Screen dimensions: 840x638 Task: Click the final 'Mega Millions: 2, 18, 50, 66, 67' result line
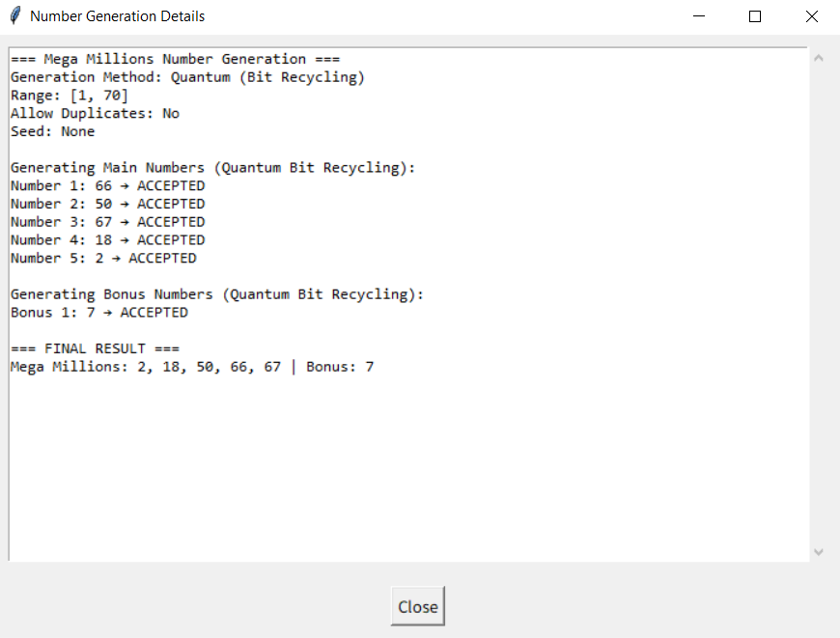pos(192,367)
